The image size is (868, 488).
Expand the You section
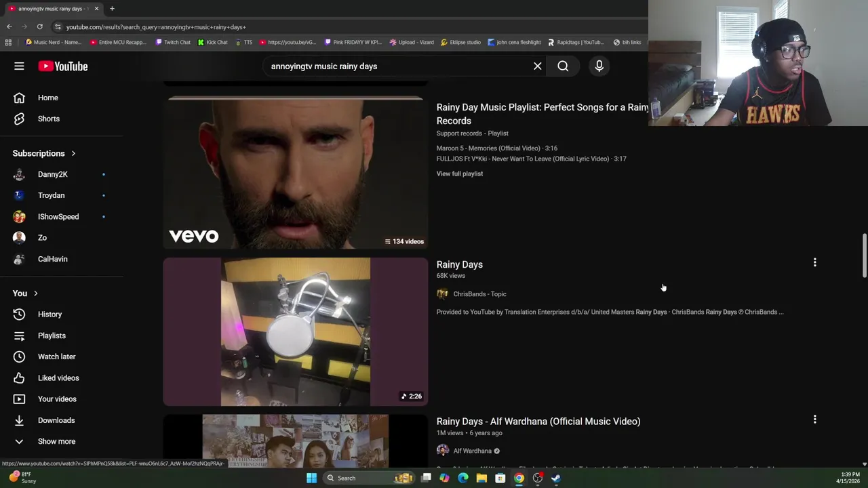tap(26, 293)
